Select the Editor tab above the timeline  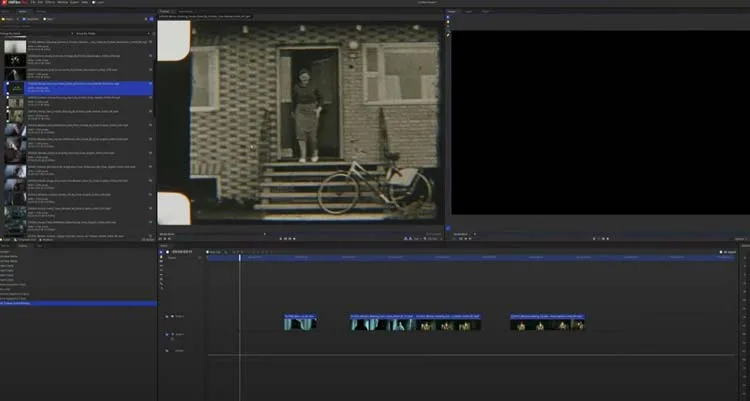(x=164, y=246)
